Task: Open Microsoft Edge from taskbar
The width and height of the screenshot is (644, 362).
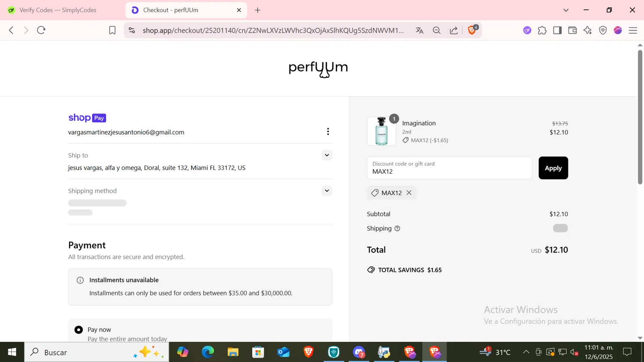Action: tap(208, 352)
